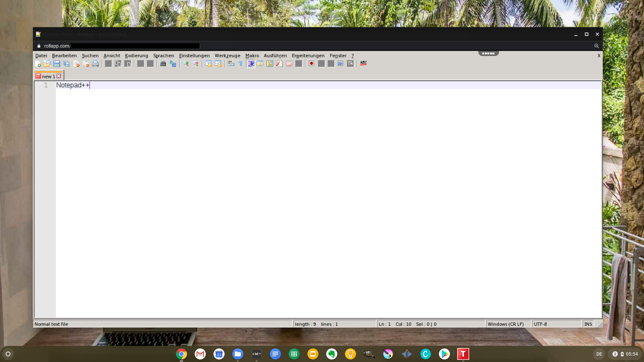This screenshot has height=362, width=644.
Task: Open the Erweiterungen menu
Action: [x=308, y=56]
